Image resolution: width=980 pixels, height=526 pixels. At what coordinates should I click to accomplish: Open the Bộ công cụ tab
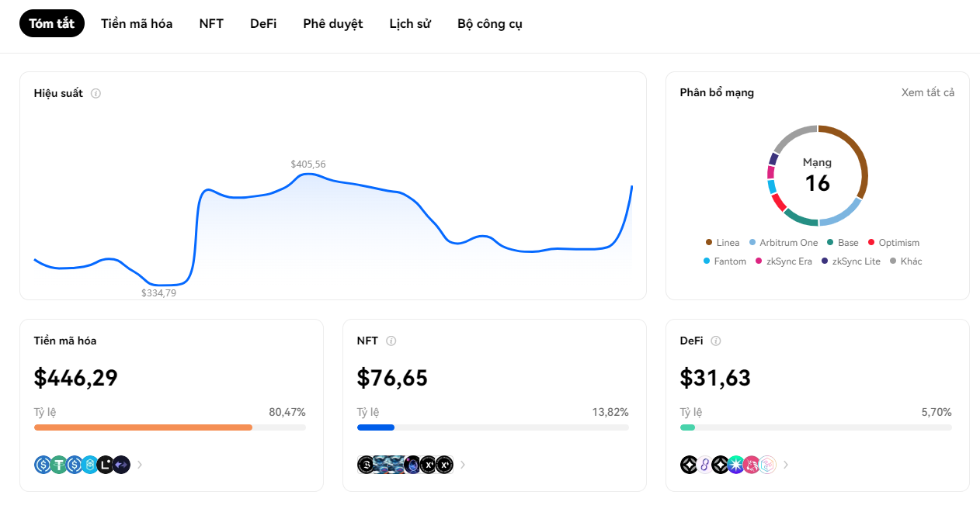pyautogui.click(x=489, y=23)
